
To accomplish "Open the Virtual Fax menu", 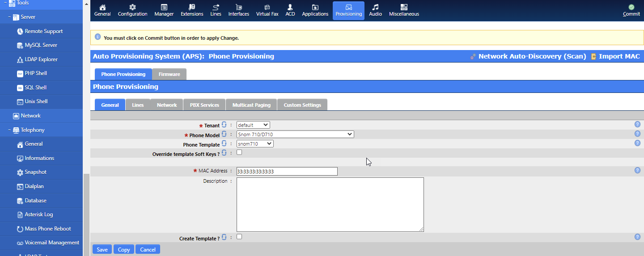I will pyautogui.click(x=267, y=10).
